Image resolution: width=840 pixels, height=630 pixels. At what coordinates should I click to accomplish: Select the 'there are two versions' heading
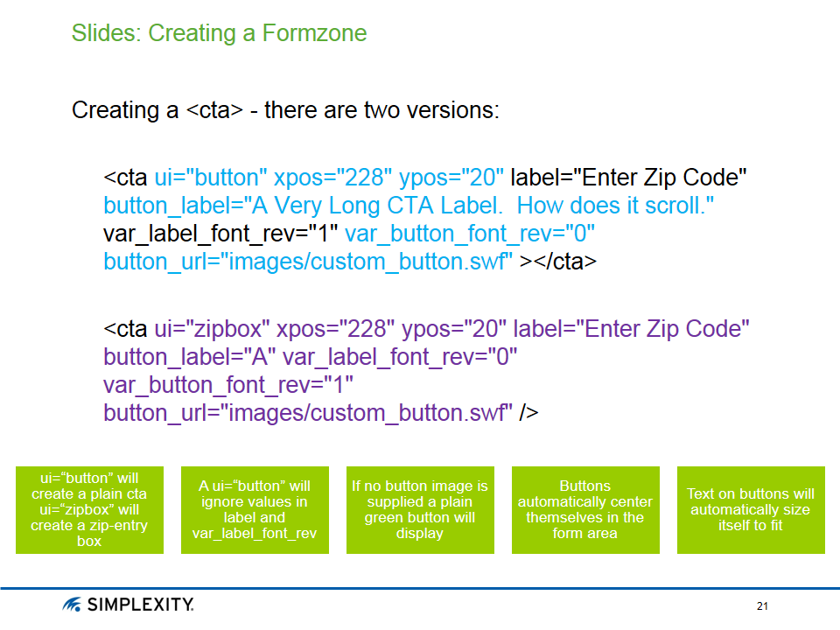click(x=285, y=111)
